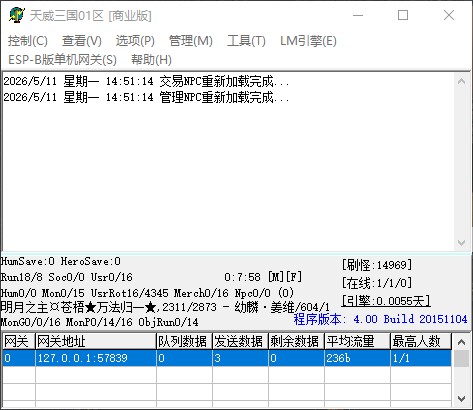Click the [刷怪:14969] status label
This screenshot has height=410, width=473.
pos(377,265)
